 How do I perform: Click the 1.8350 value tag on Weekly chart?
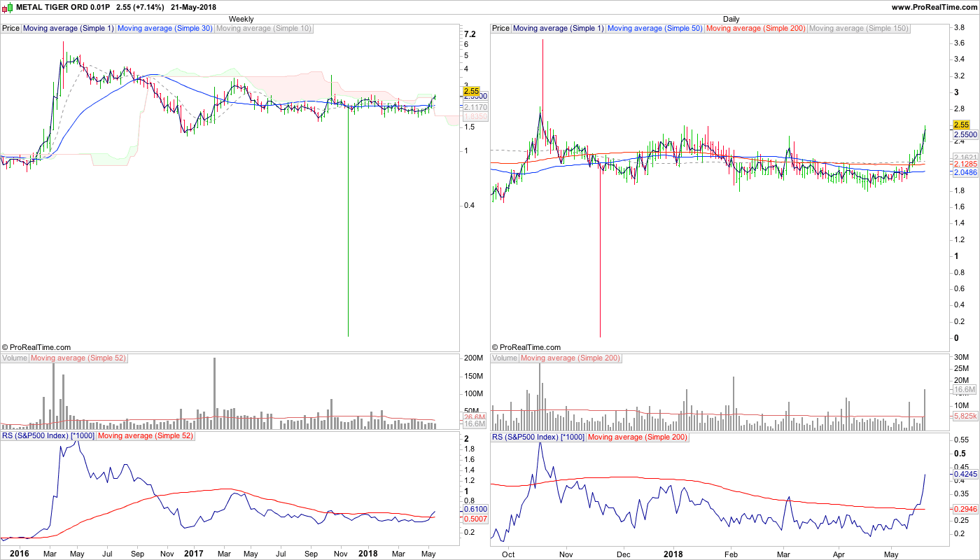pos(475,118)
